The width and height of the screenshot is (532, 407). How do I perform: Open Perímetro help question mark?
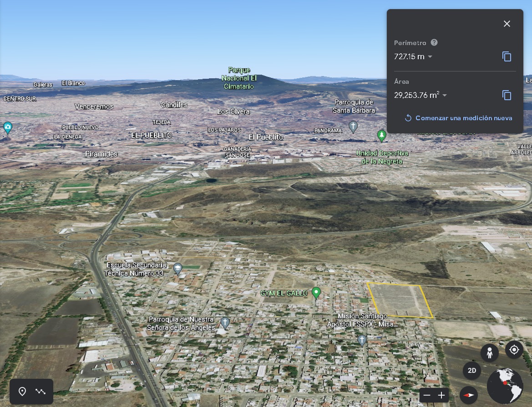coord(434,42)
